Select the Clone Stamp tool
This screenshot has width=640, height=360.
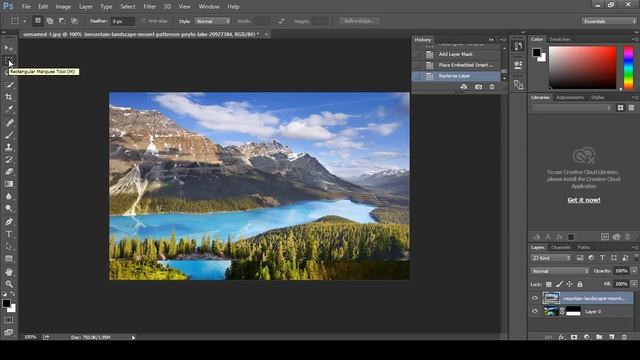coord(9,147)
